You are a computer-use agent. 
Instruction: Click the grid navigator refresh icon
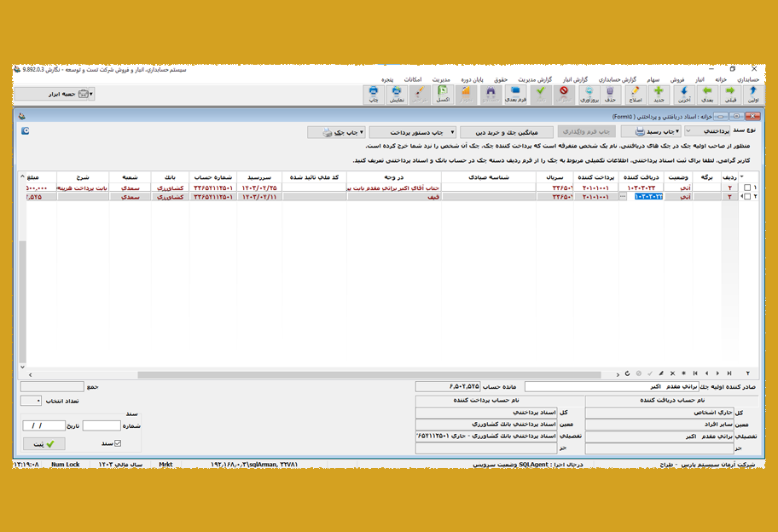click(627, 373)
